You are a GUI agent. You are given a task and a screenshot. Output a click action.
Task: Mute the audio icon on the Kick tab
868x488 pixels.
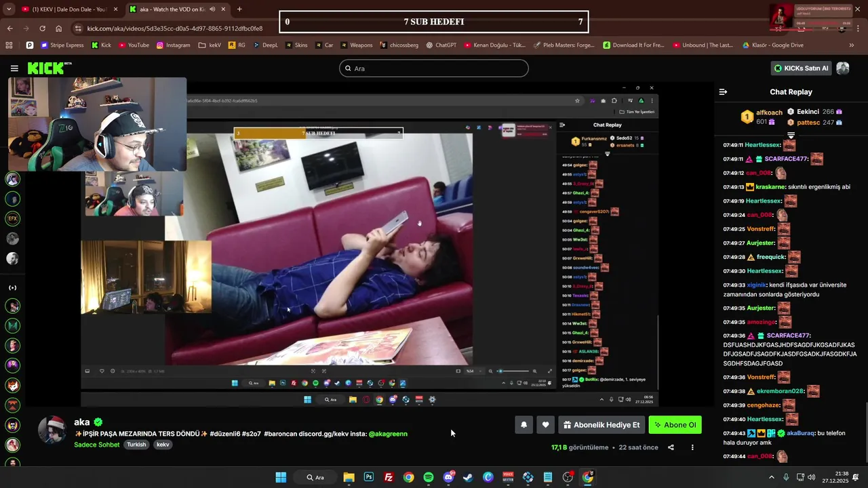click(212, 9)
